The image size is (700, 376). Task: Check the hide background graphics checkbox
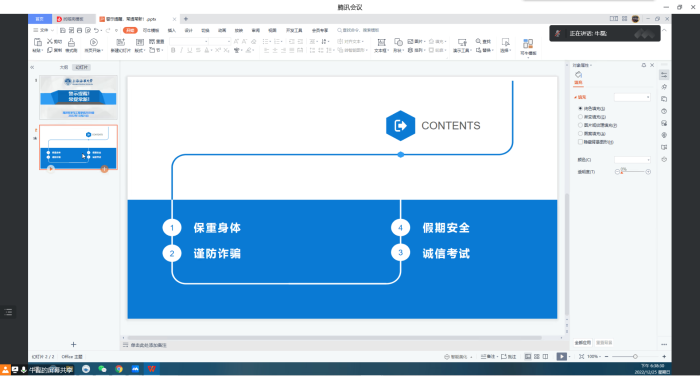[580, 142]
